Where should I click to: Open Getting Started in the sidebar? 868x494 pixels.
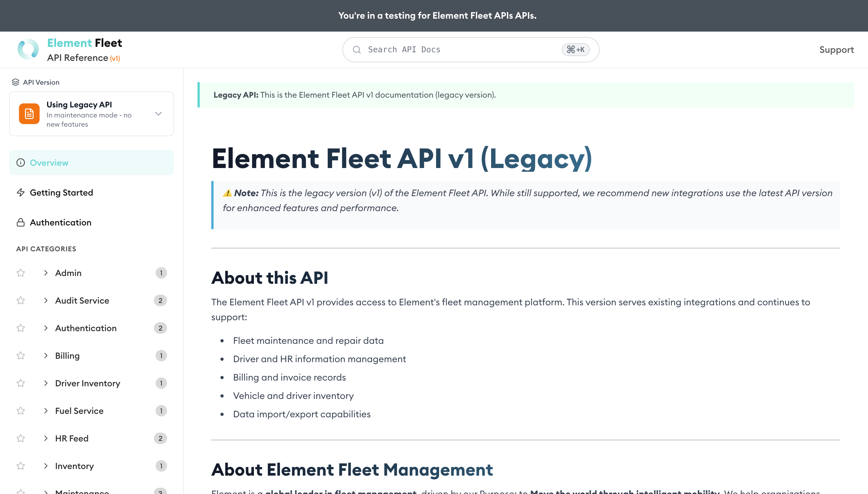(x=92, y=193)
